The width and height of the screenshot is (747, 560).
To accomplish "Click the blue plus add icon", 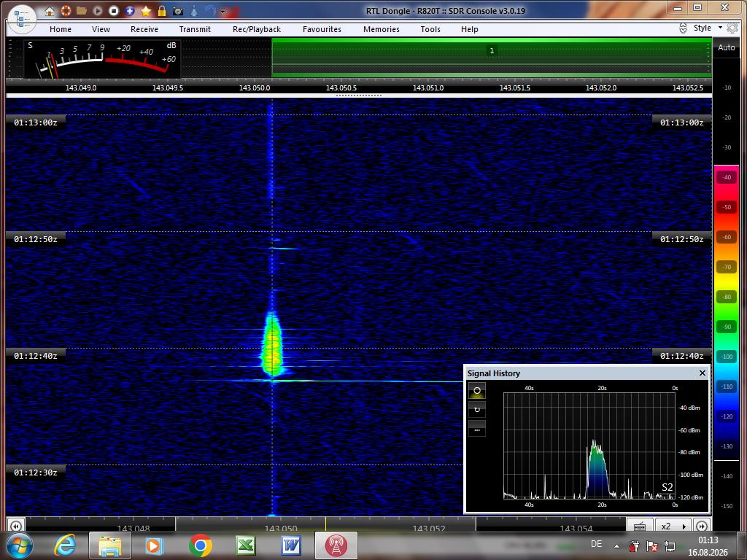I will [130, 10].
